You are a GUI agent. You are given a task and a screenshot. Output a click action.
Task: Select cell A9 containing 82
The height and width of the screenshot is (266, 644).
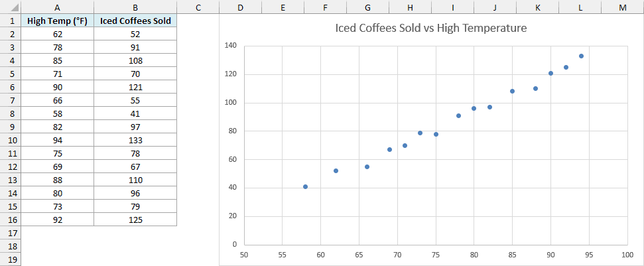point(57,127)
